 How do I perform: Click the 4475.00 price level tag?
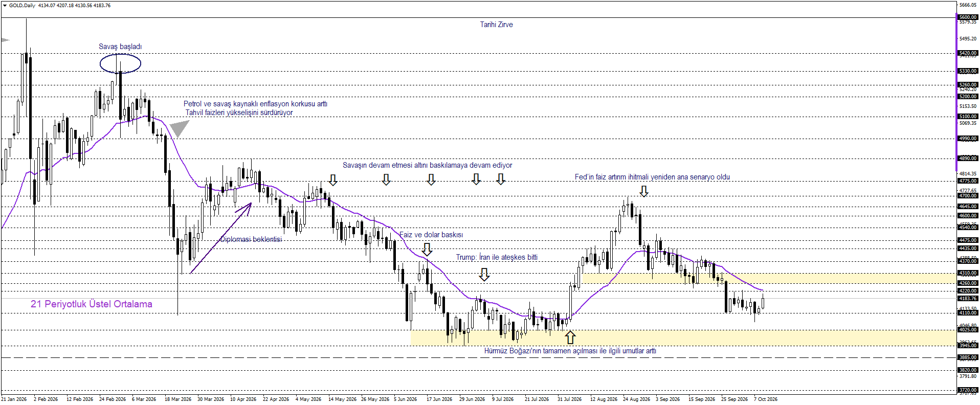coord(968,240)
